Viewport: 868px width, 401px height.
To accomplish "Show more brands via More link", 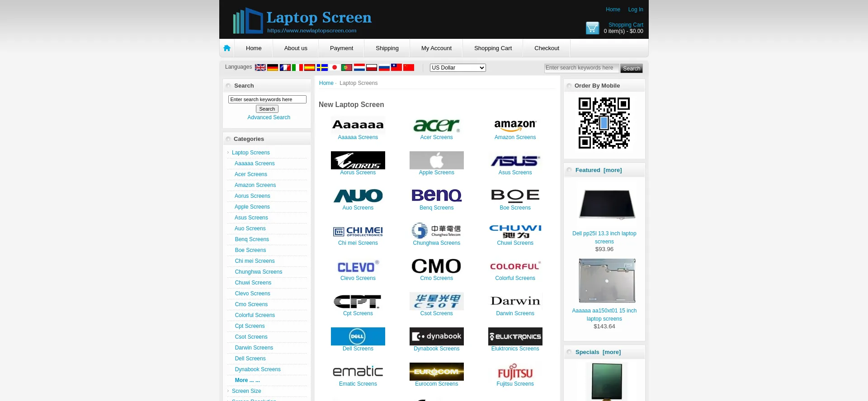I will [x=247, y=380].
